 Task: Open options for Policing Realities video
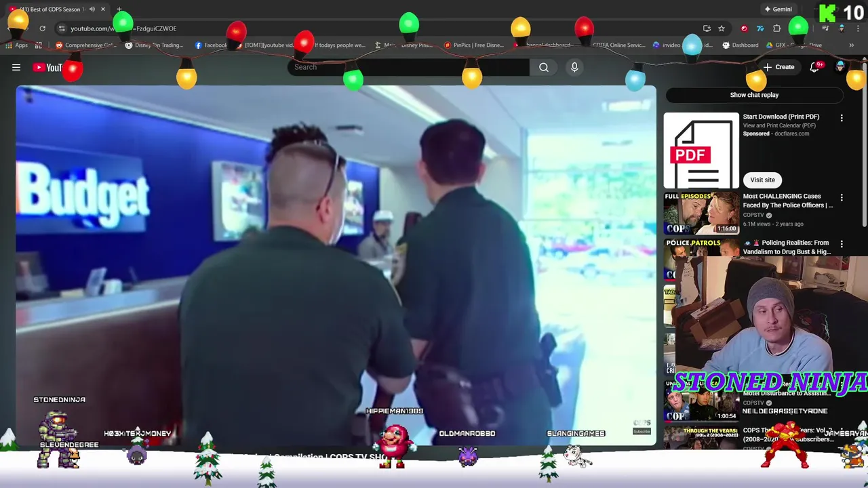point(842,244)
